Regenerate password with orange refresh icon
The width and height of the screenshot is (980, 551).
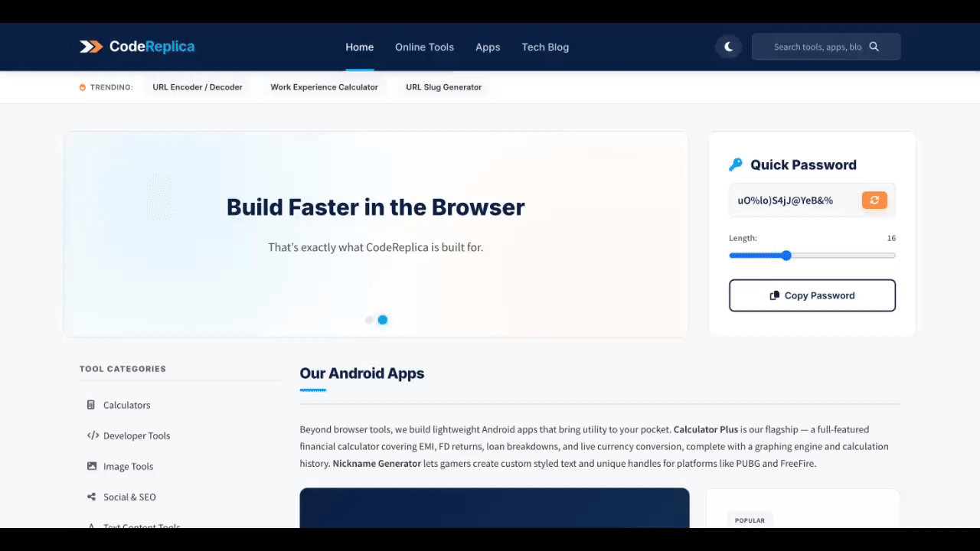[874, 200]
